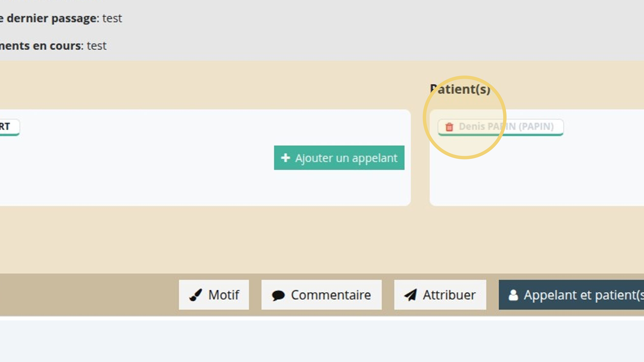The height and width of the screenshot is (362, 644).
Task: Click the Patient(s) heading
Action: pyautogui.click(x=460, y=89)
